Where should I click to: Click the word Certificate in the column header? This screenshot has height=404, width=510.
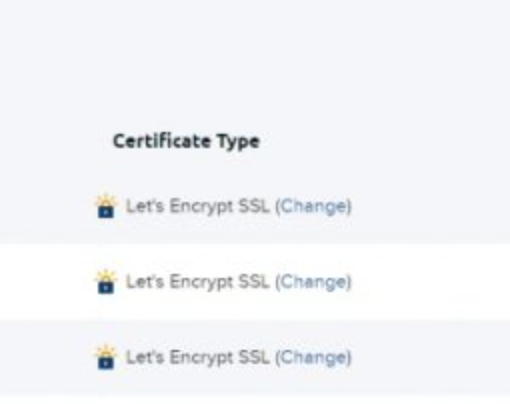pos(162,141)
